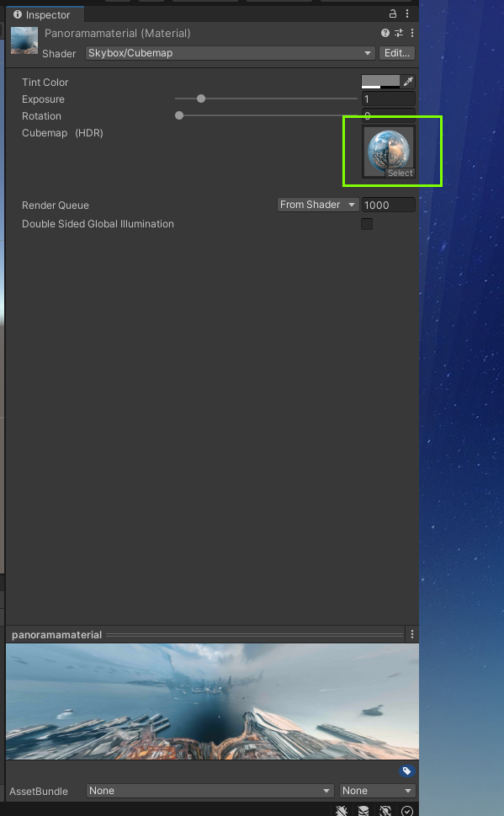Open the From Shader render queue dropdown

pyautogui.click(x=318, y=205)
